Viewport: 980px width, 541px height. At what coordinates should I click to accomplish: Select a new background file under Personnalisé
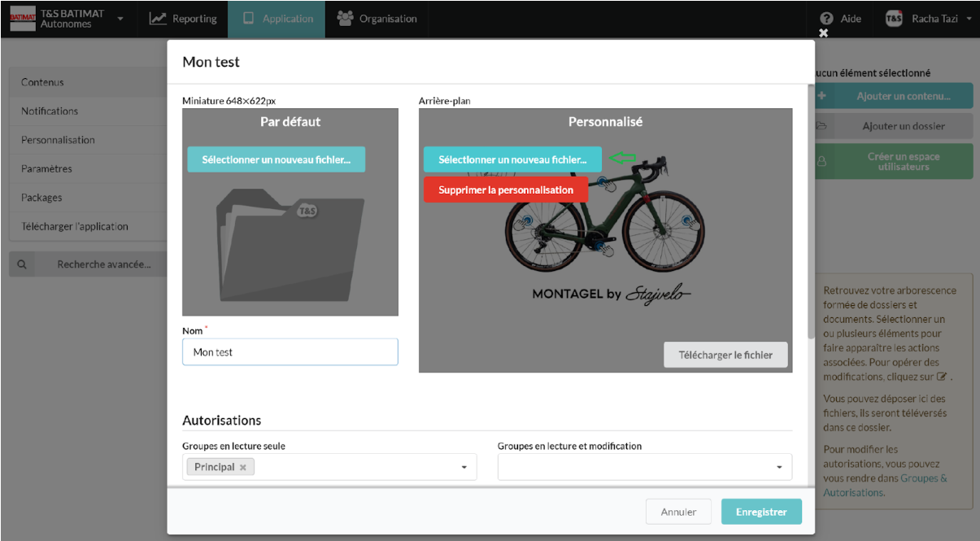pyautogui.click(x=512, y=159)
